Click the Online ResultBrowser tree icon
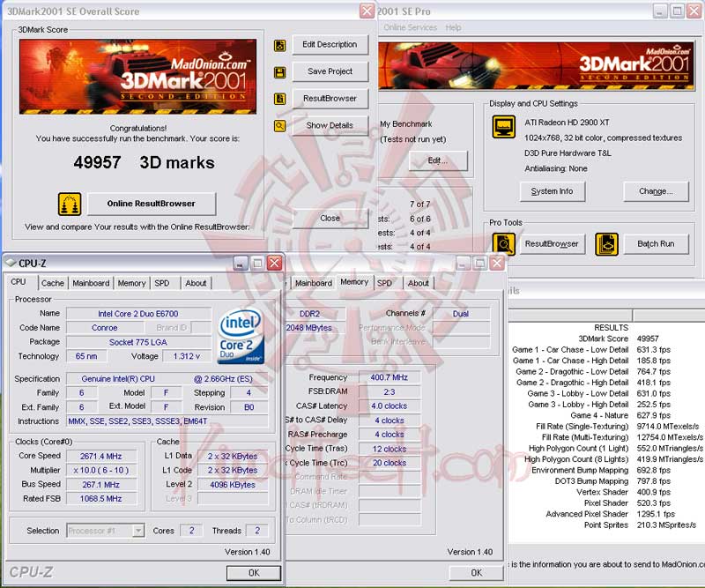Viewport: 705px width, 588px height. pyautogui.click(x=70, y=204)
